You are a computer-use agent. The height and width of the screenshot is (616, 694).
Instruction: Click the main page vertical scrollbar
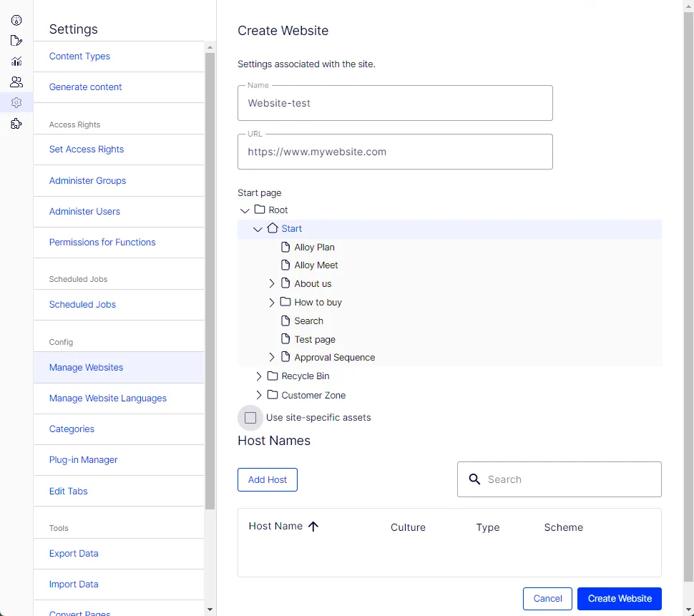click(x=689, y=296)
